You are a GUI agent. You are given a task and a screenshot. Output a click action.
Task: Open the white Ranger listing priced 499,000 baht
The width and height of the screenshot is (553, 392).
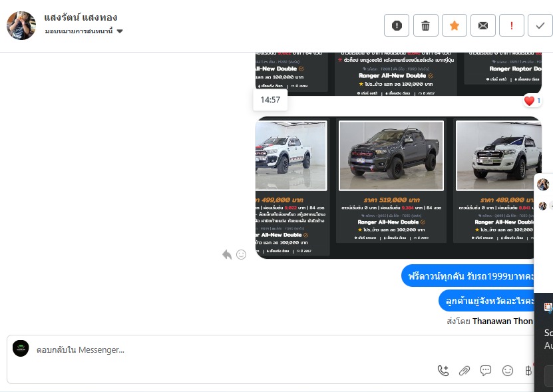(x=292, y=186)
